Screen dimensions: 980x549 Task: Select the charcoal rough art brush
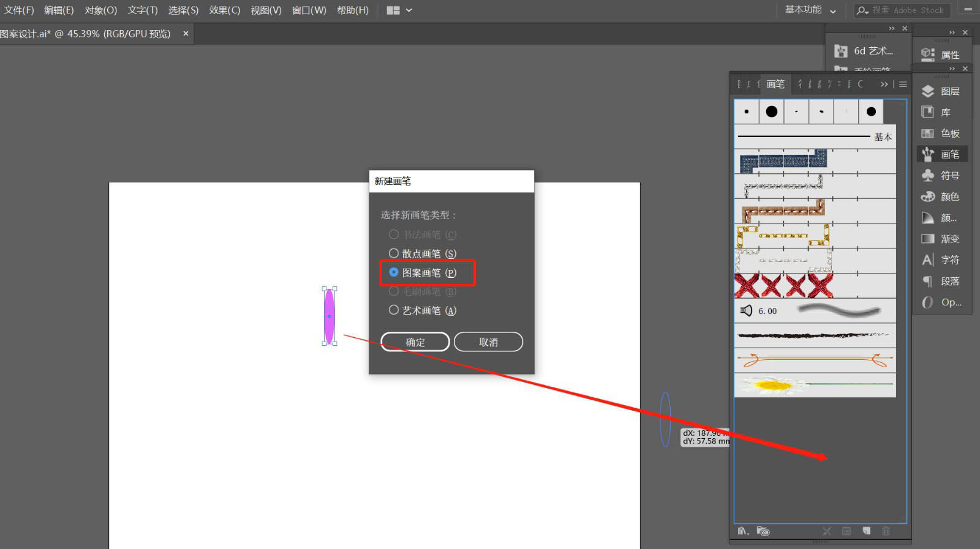[x=815, y=335]
